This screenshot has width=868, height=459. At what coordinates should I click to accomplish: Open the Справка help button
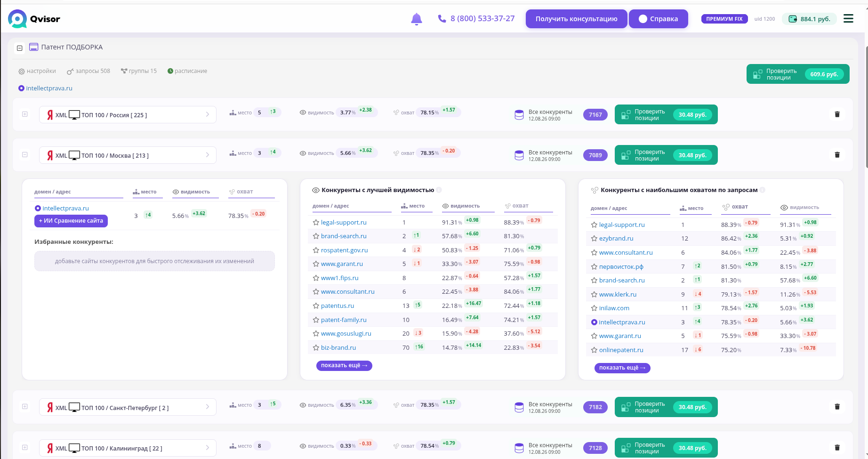(659, 19)
